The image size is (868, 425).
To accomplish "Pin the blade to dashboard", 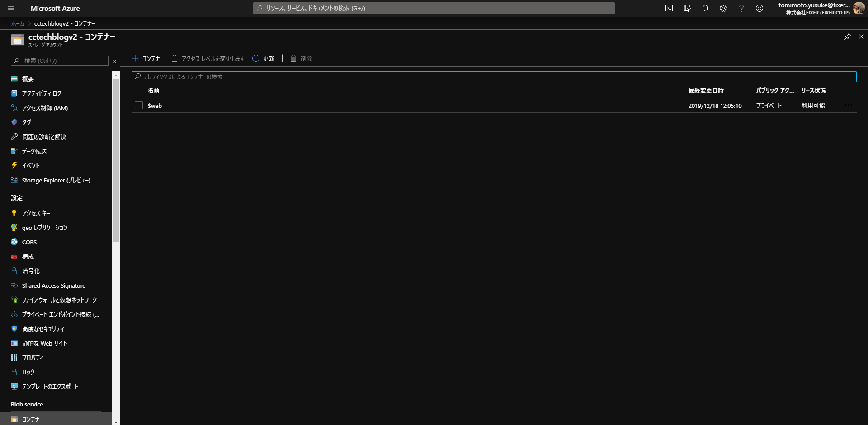I will click(x=847, y=37).
